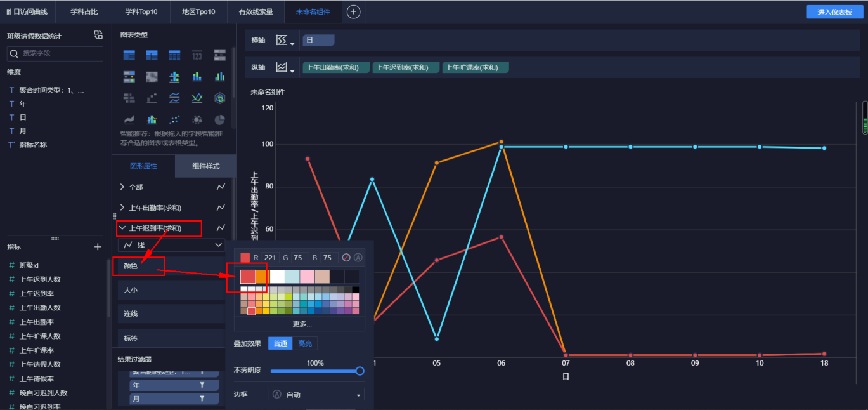Expand the 全部 properties section
The width and height of the screenshot is (868, 410).
(122, 187)
